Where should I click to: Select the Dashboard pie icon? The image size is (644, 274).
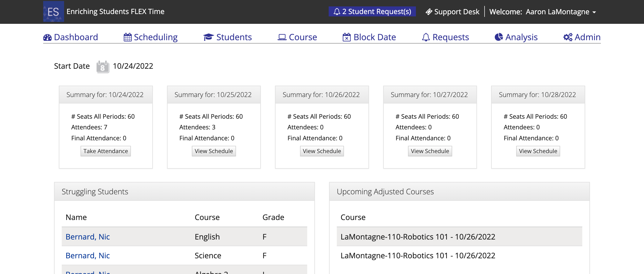[x=47, y=37]
